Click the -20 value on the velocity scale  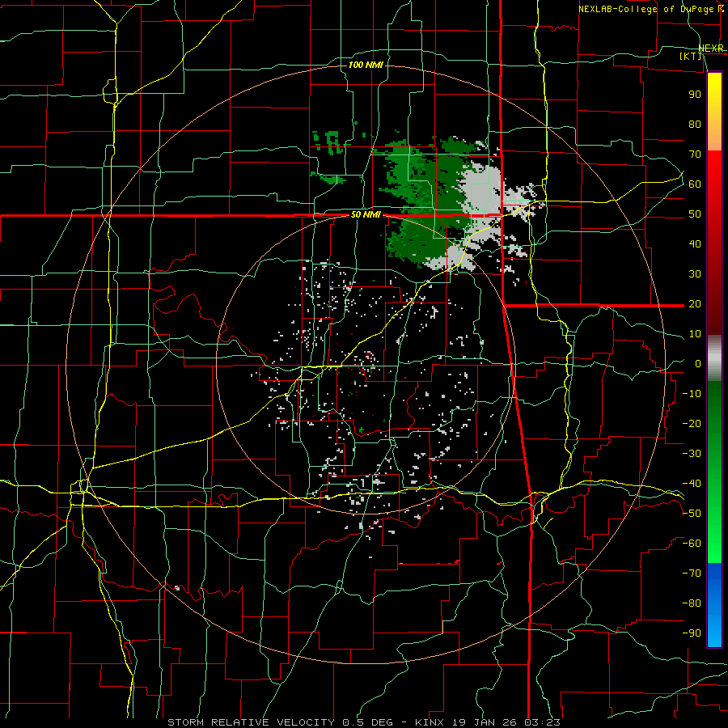pyautogui.click(x=692, y=423)
